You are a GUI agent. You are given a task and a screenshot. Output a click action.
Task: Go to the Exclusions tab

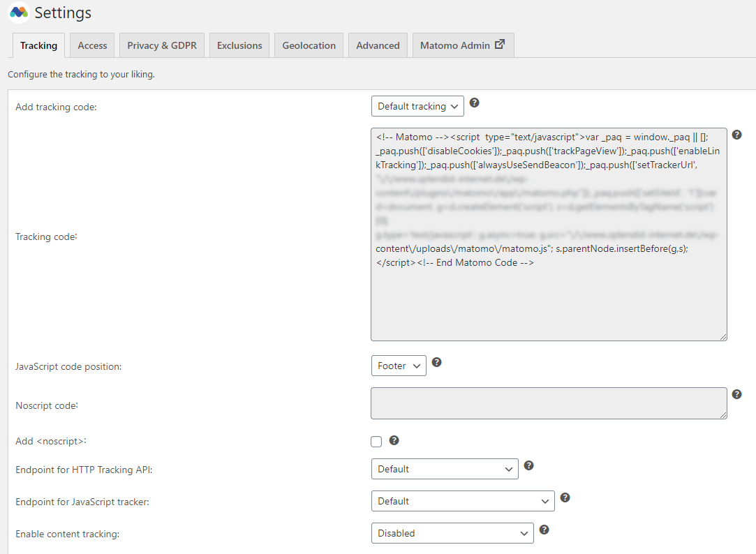click(x=239, y=45)
